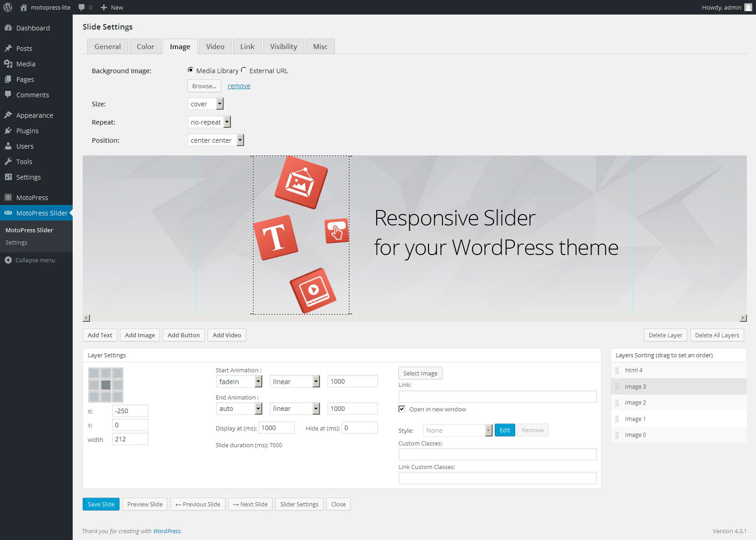Viewport: 756px width, 540px height.
Task: Click the Delete All Layers button
Action: pos(717,335)
